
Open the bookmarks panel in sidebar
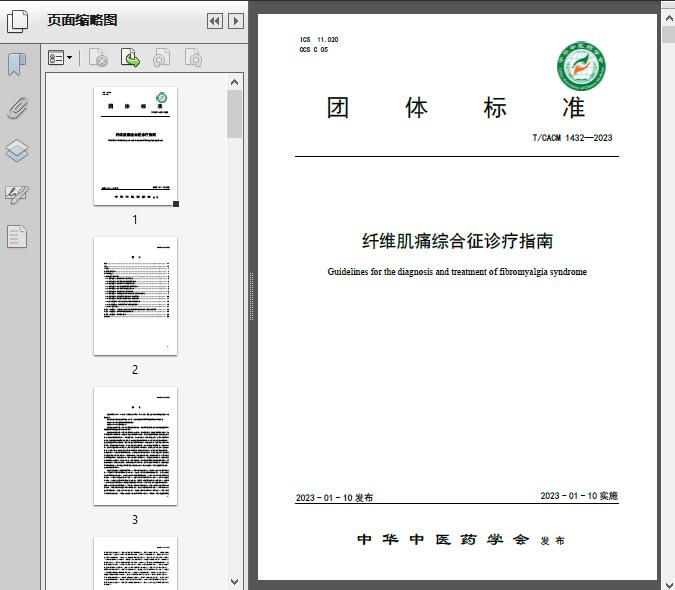17,65
